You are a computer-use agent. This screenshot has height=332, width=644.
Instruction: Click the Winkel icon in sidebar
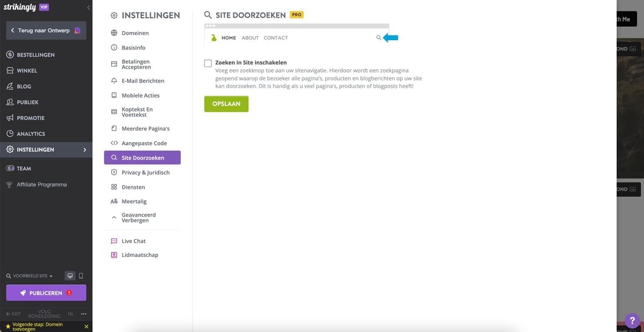point(10,70)
